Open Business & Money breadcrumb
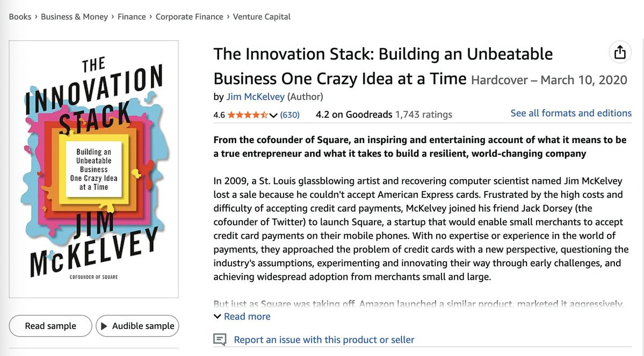The image size is (644, 356). [x=74, y=17]
